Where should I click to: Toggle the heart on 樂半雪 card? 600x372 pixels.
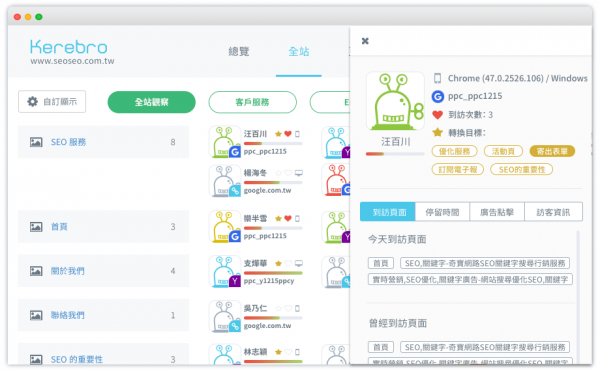pos(288,219)
